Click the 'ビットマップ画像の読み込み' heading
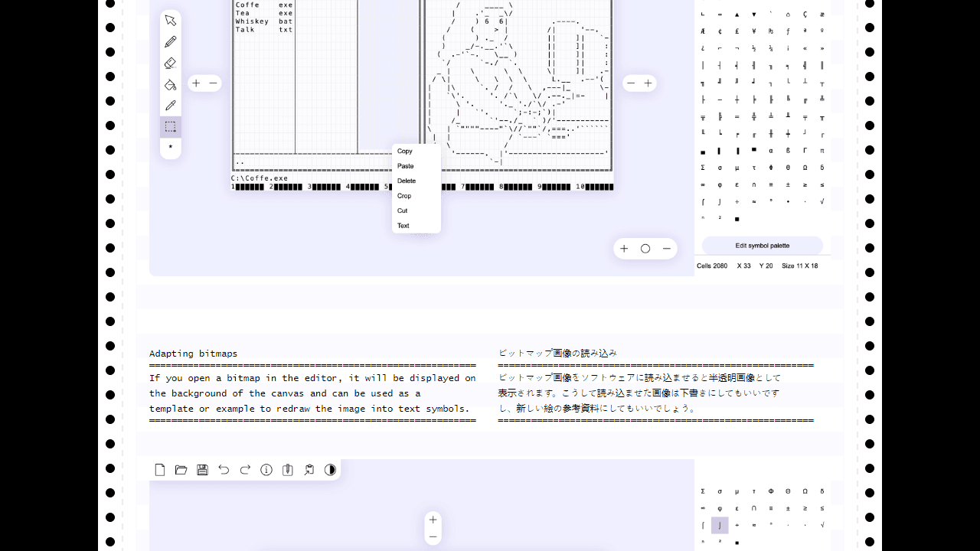This screenshot has height=551, width=980. [557, 354]
